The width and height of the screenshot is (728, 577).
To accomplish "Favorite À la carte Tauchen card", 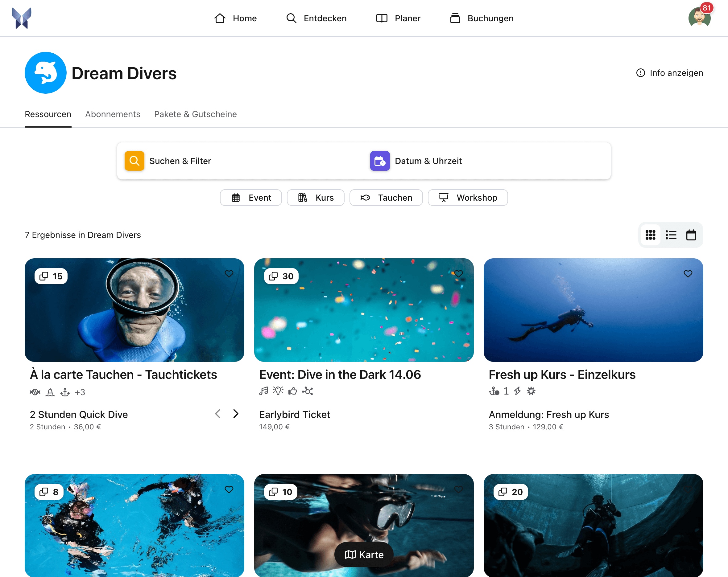I will (x=229, y=274).
